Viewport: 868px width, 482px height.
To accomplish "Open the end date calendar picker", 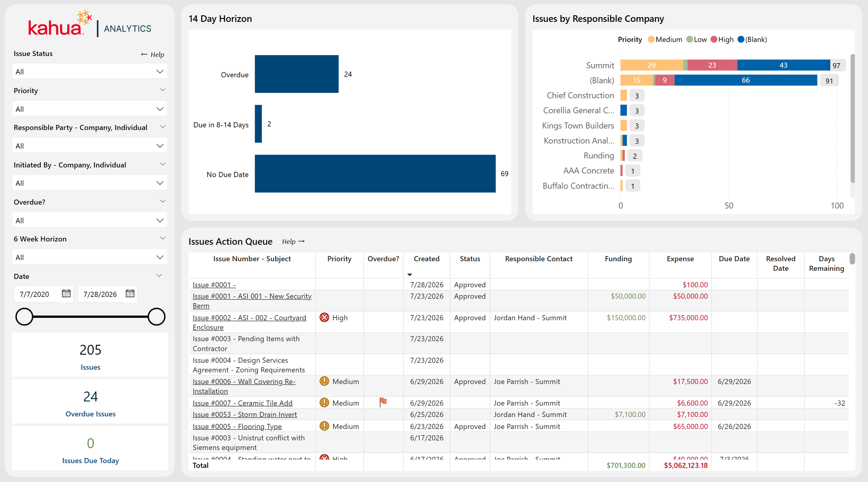I will [x=130, y=294].
